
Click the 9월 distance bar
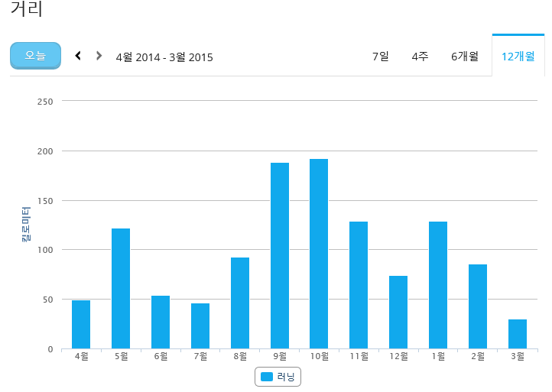[280, 255]
